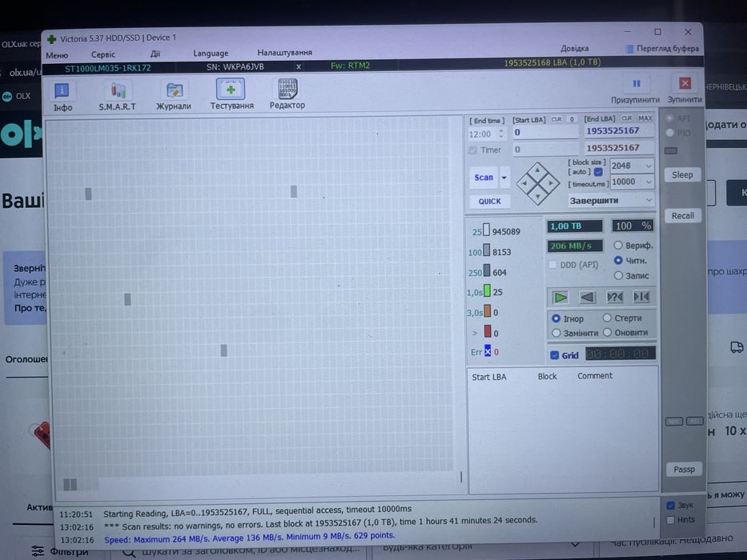This screenshot has width=747, height=560.
Task: Click the up arrow of navigation diamond
Action: pos(537,170)
